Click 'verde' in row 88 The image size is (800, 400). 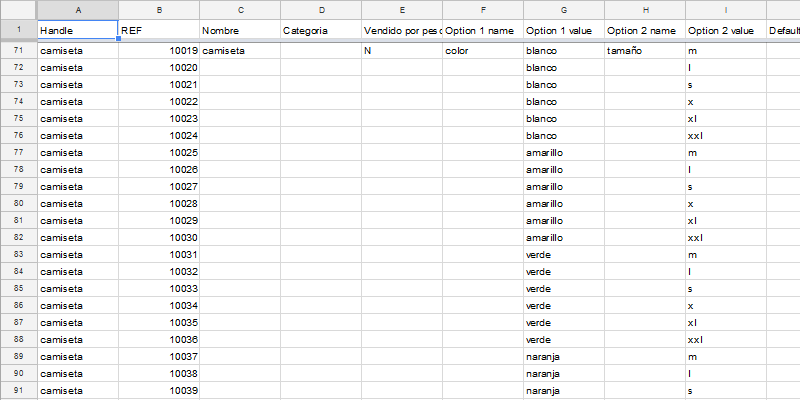(x=564, y=339)
